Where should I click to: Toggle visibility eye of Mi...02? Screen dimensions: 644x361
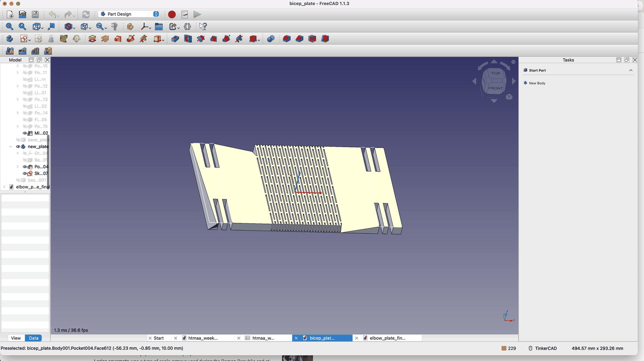pos(25,133)
